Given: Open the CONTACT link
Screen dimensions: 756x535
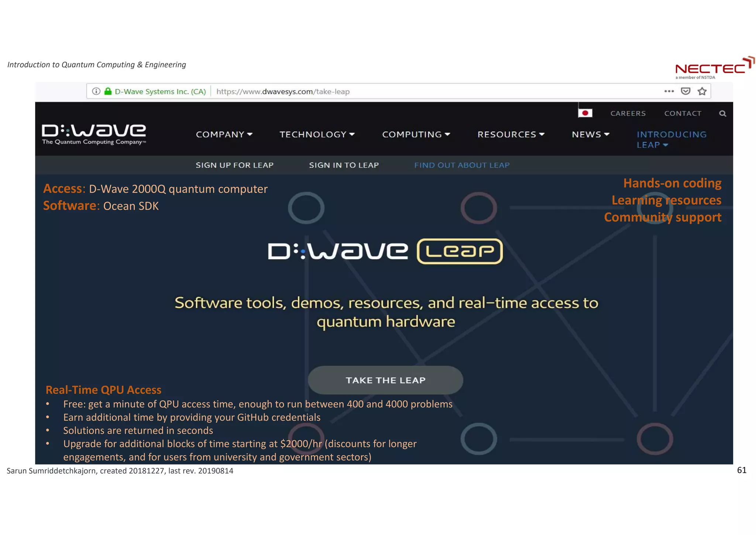Looking at the screenshot, I should (x=683, y=113).
